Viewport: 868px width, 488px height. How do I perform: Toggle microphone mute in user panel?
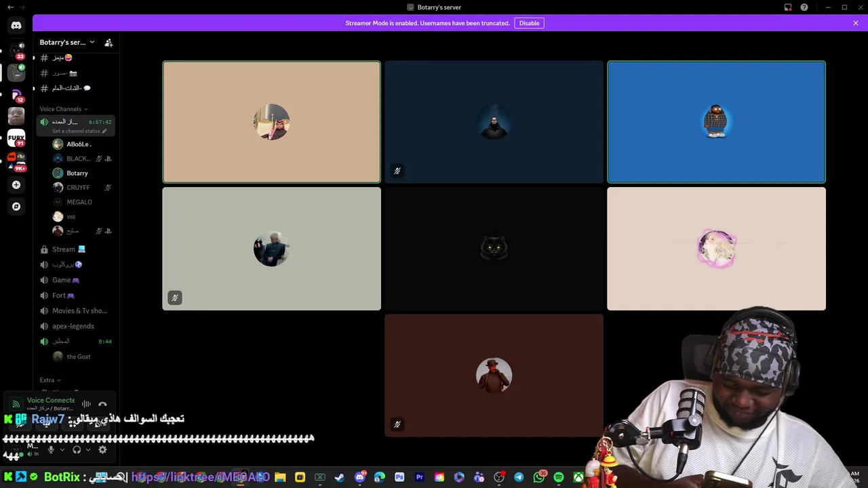coord(51,449)
